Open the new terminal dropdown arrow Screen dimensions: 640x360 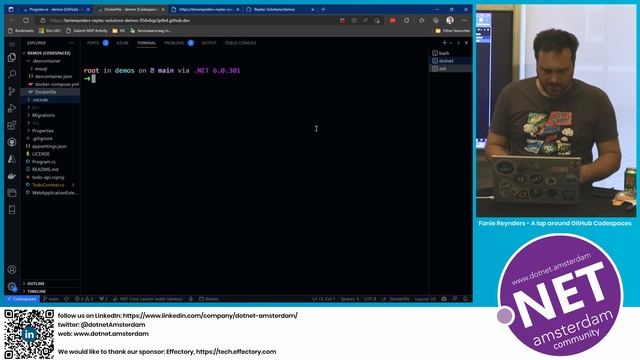point(451,43)
